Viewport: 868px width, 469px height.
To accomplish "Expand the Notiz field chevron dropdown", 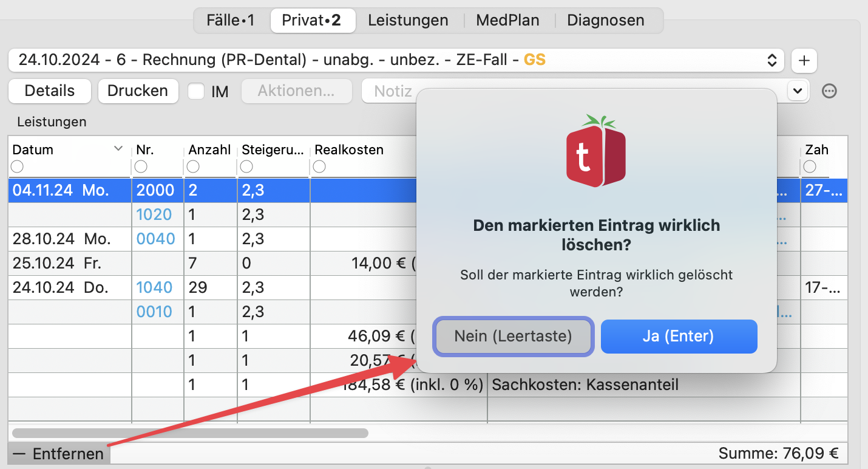I will pos(798,91).
